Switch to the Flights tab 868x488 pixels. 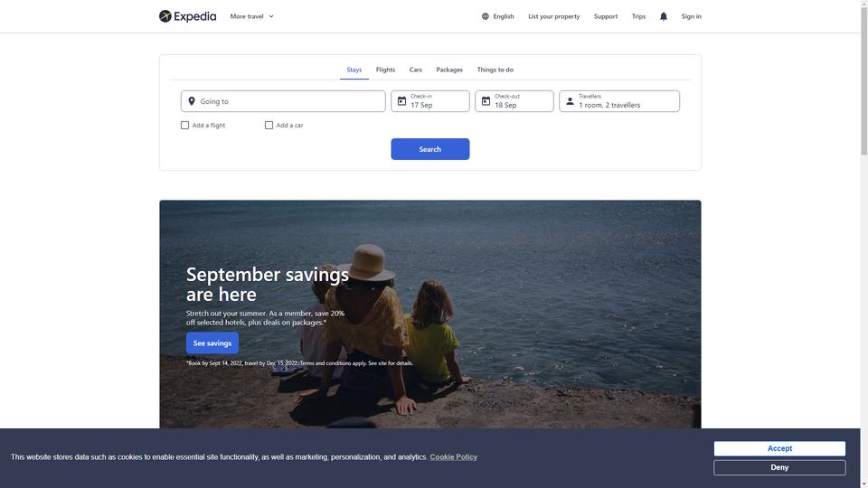[385, 70]
